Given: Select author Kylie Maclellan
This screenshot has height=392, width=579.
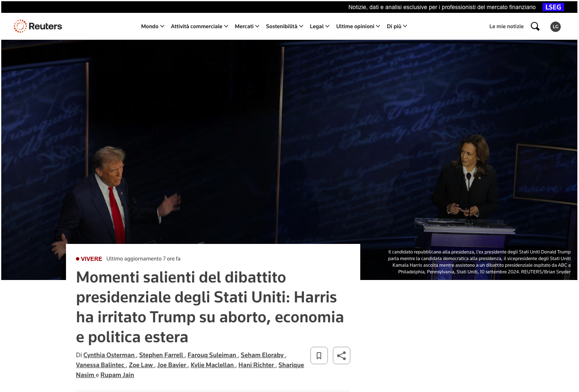Looking at the screenshot, I should click(213, 365).
